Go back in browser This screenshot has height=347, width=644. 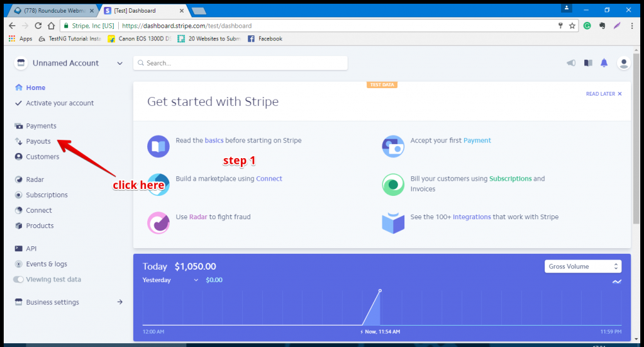click(12, 25)
